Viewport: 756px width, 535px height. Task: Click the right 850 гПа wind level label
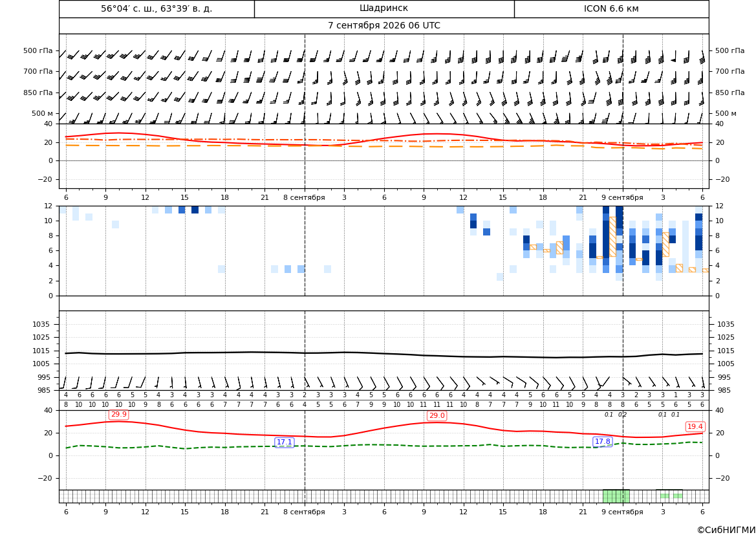coord(730,93)
